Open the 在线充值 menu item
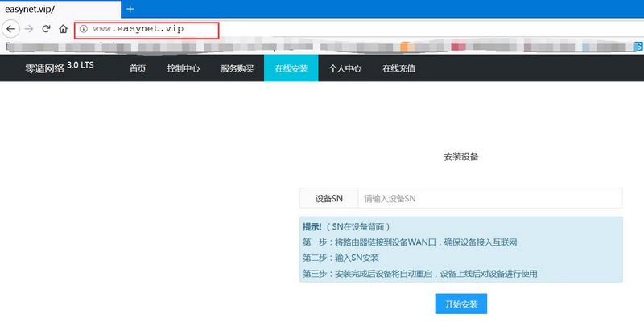The image size is (644, 335). [x=398, y=68]
